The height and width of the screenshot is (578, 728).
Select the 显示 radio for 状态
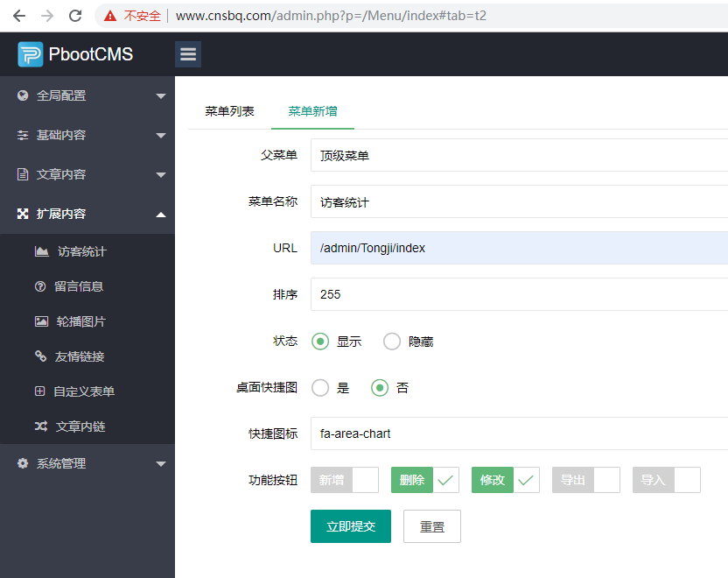pyautogui.click(x=320, y=342)
